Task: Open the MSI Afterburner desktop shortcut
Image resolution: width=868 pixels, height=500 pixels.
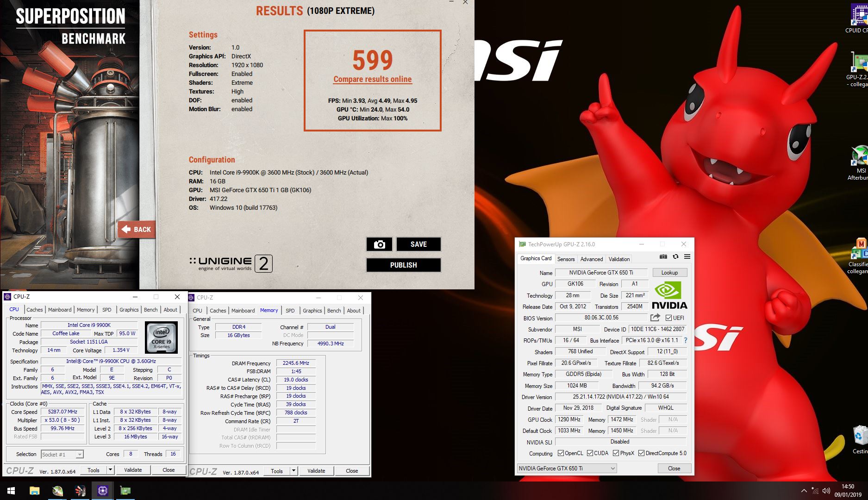Action: point(858,162)
